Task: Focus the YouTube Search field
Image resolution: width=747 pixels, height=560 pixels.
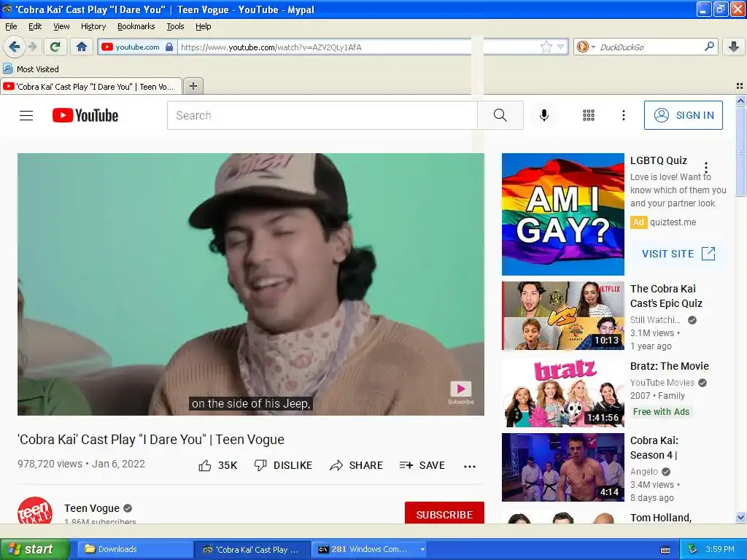Action: pyautogui.click(x=322, y=115)
